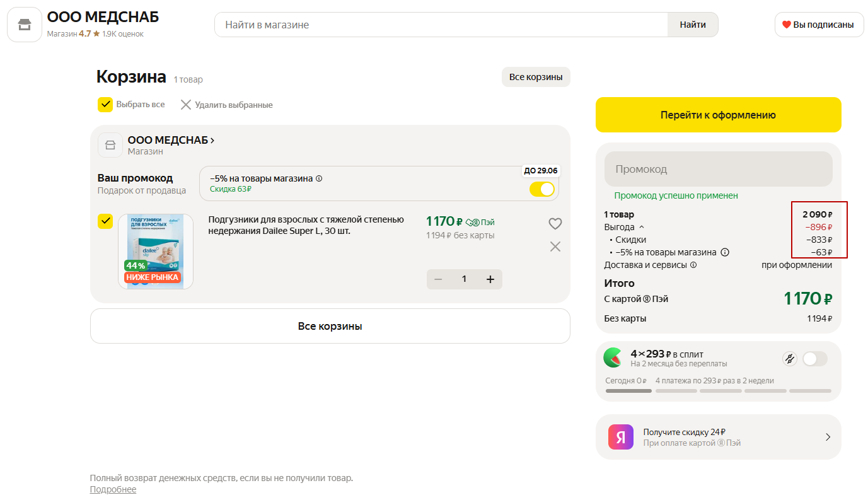The image size is (868, 500).
Task: Click the Промокод input field
Action: (718, 169)
